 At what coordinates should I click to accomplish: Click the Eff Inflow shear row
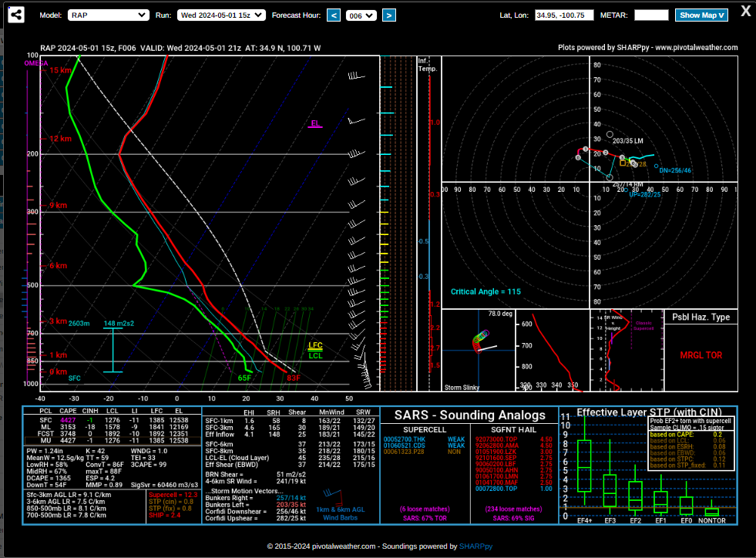pos(291,435)
